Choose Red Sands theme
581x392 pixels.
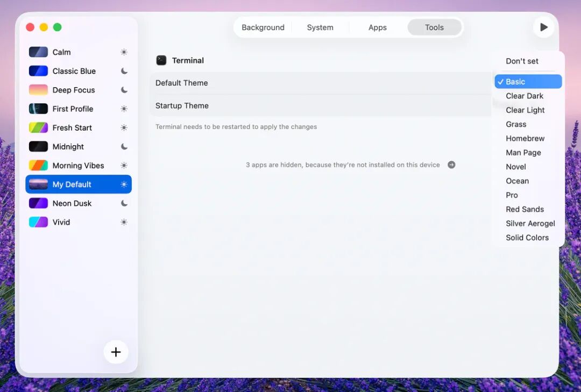(528, 209)
